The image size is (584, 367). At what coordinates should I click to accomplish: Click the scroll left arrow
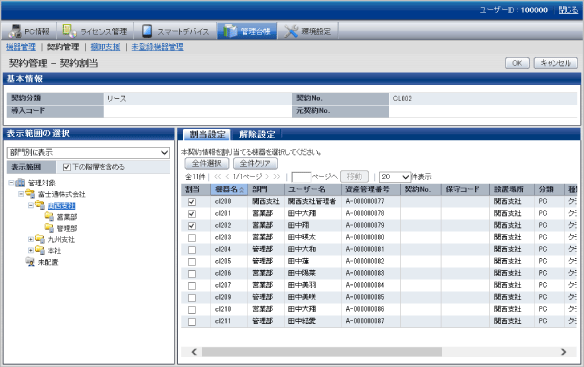pyautogui.click(x=194, y=352)
